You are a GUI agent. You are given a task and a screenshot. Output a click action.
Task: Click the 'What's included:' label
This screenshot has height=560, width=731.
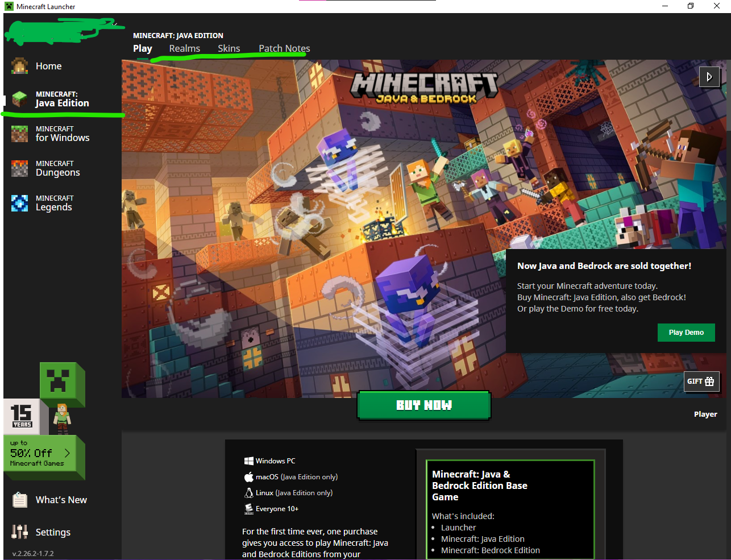coord(463,516)
